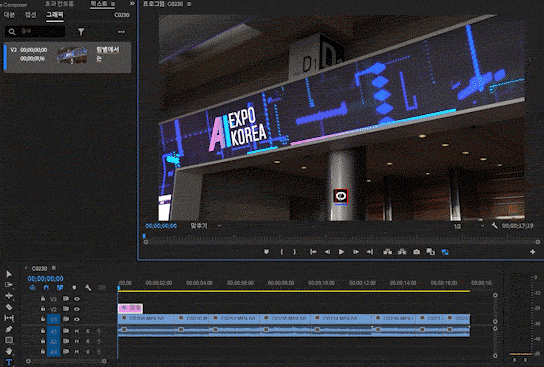544x367 pixels.
Task: Open 텍스트 panel menu
Action: pyautogui.click(x=113, y=4)
